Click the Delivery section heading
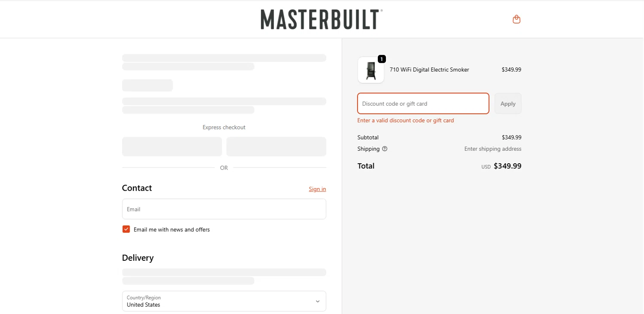This screenshot has height=314, width=644. click(138, 258)
